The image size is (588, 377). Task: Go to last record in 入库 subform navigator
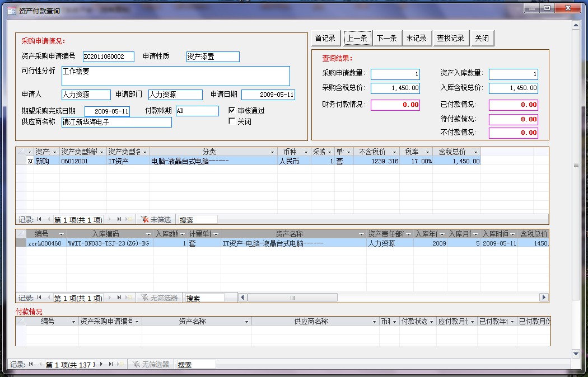[119, 298]
